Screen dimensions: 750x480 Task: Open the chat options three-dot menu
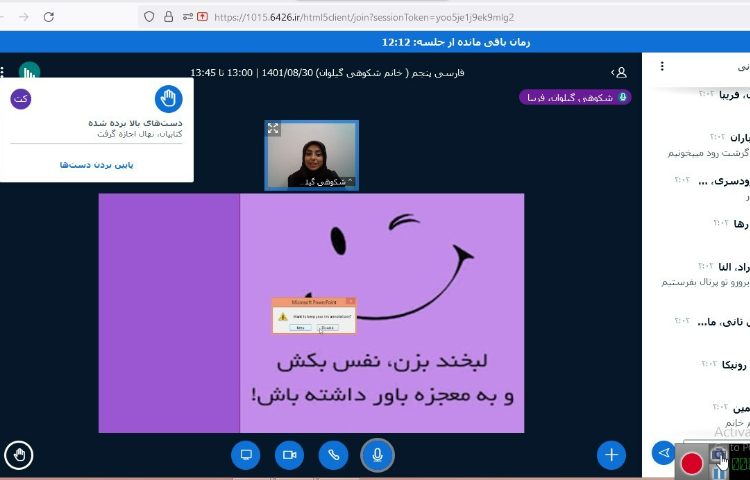click(x=662, y=66)
